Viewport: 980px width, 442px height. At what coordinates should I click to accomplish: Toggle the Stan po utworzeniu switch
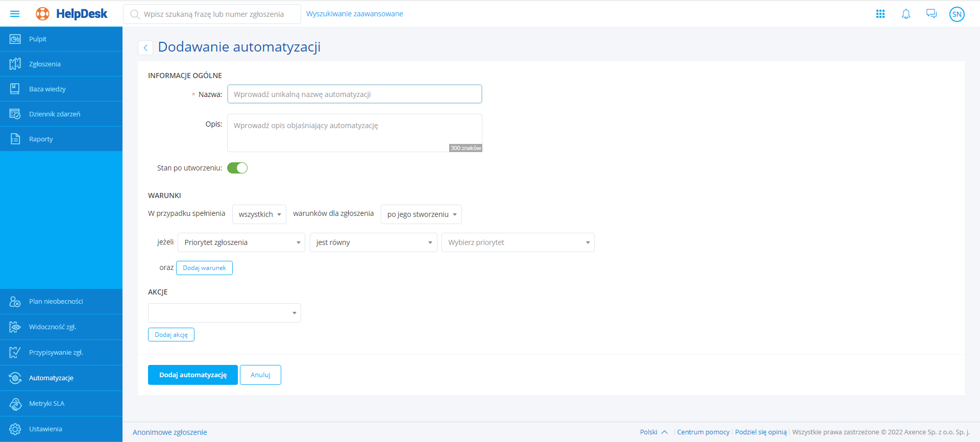click(237, 168)
